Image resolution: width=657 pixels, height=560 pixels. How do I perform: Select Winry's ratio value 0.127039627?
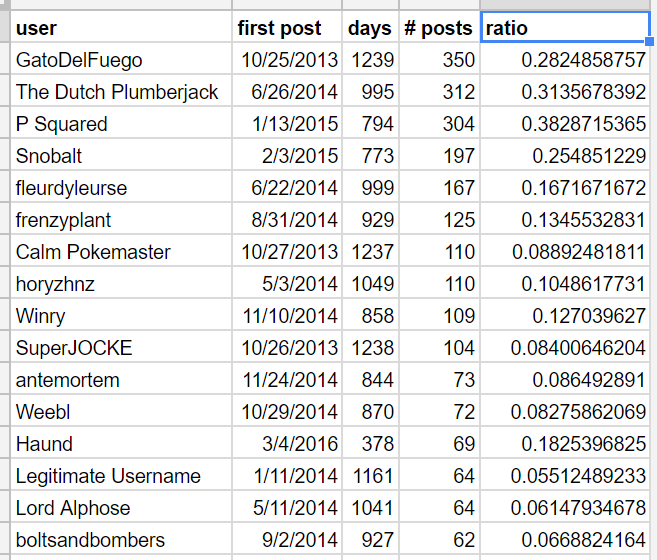point(565,316)
